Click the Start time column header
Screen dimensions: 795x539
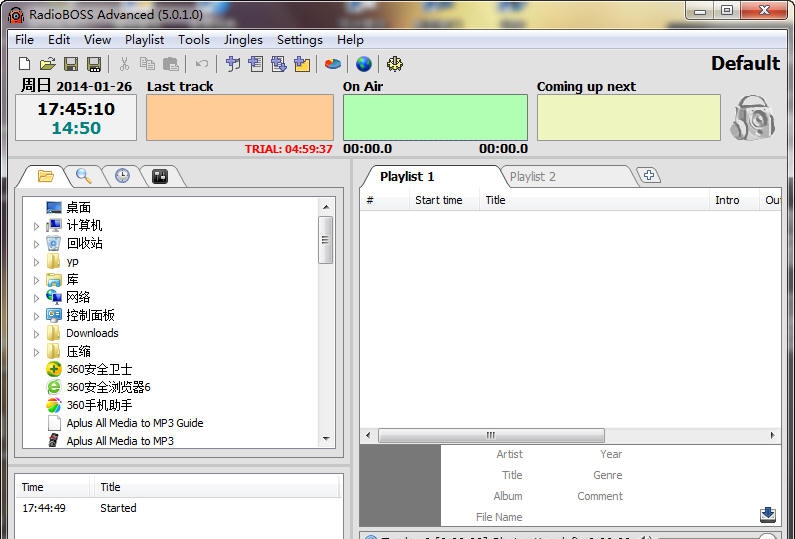pos(438,200)
